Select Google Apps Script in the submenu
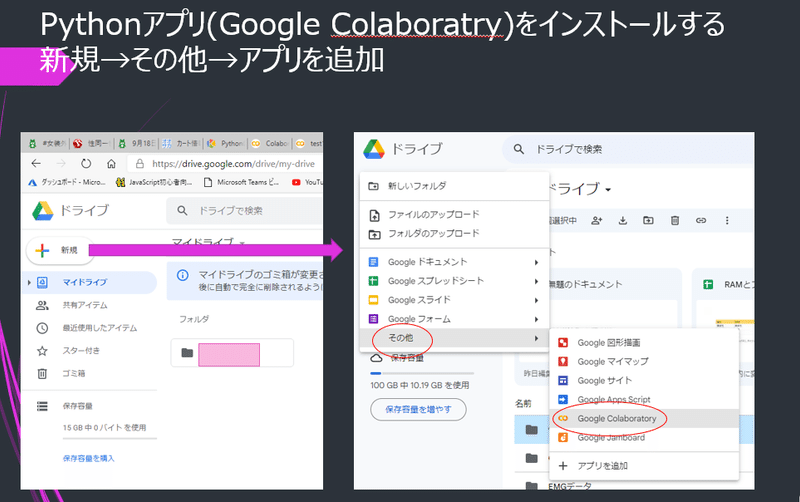The width and height of the screenshot is (800, 502). pos(644,399)
